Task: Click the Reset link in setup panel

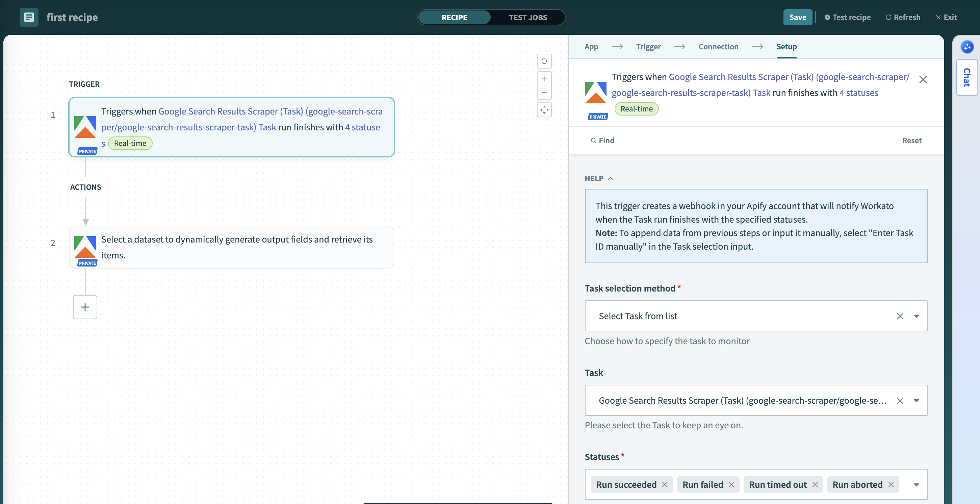Action: click(911, 141)
